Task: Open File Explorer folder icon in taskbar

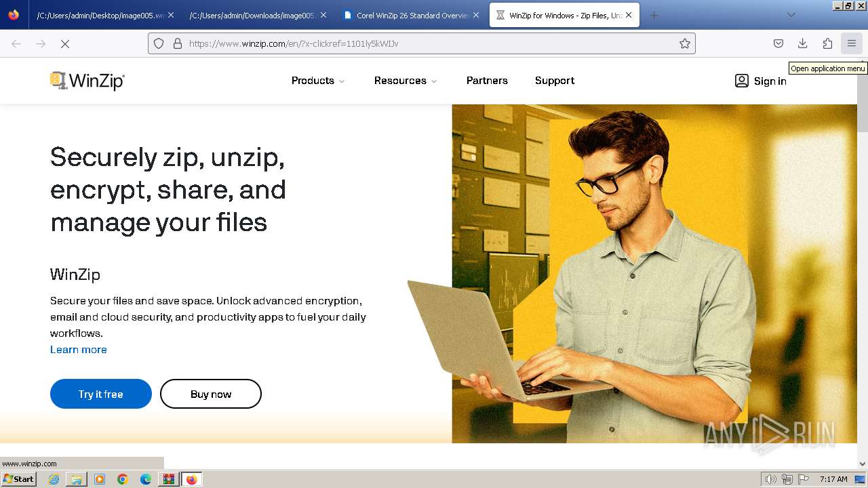Action: 77,479
